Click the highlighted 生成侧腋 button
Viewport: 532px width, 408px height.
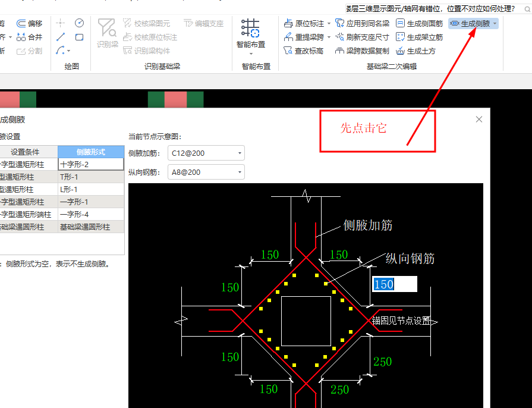tap(473, 23)
